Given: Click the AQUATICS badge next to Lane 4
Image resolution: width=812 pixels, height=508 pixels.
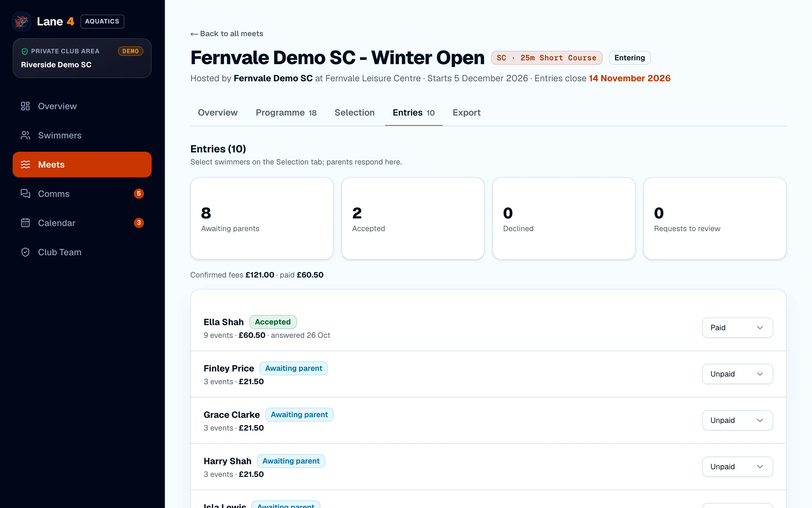Looking at the screenshot, I should 102,22.
